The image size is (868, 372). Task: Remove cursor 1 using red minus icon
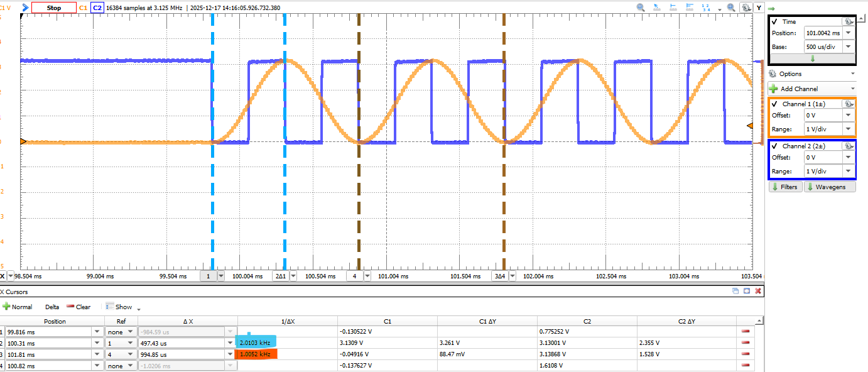(746, 332)
